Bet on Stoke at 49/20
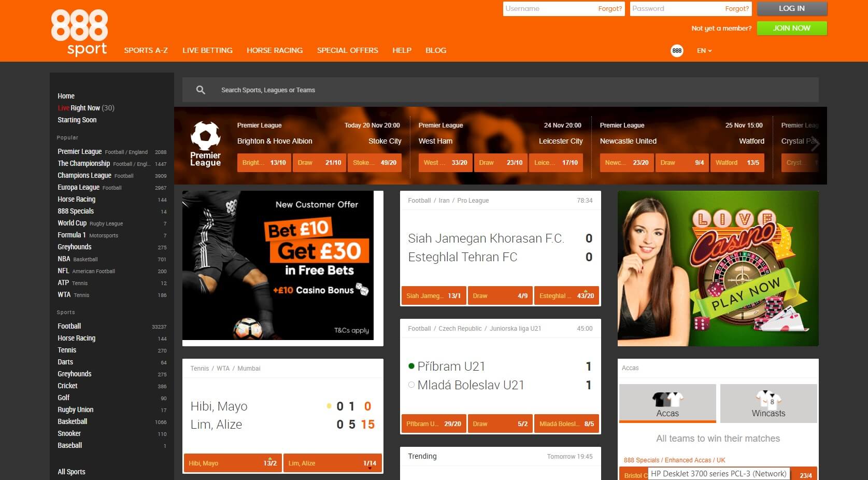 point(375,163)
